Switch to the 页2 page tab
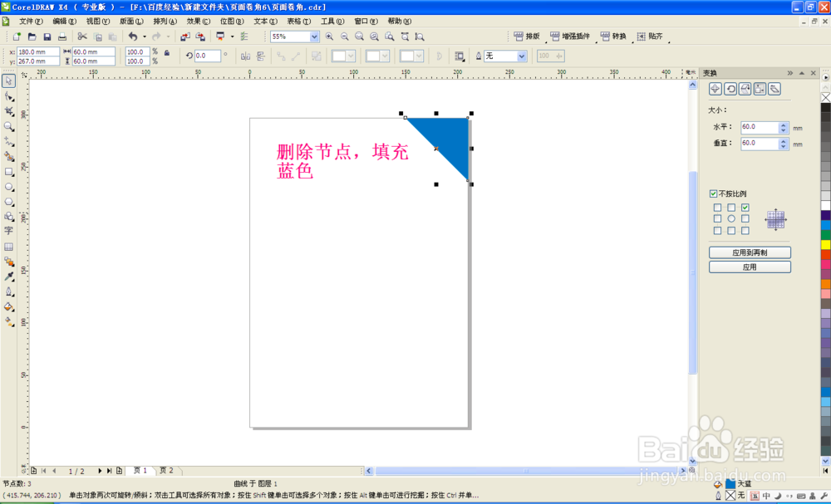Viewport: 831px width, 504px height. (x=166, y=470)
